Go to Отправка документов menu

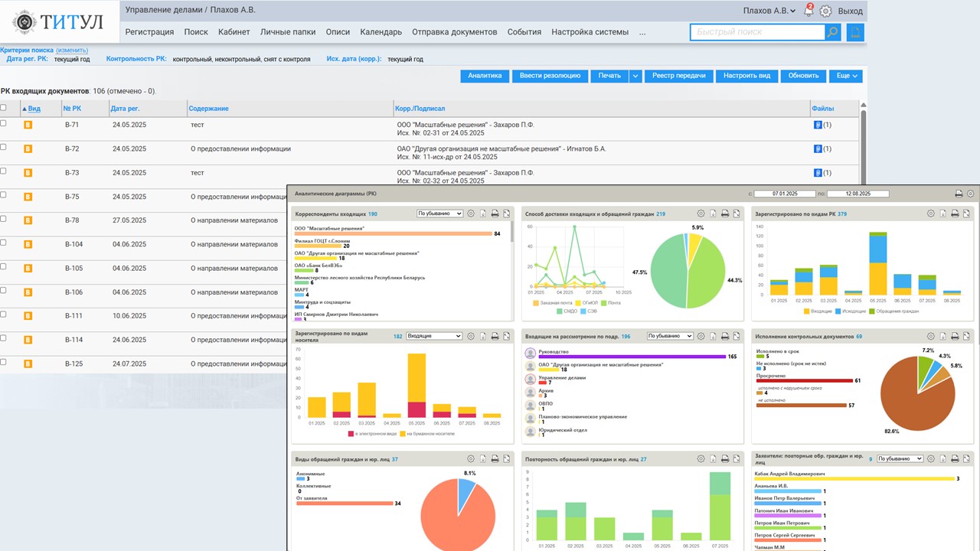point(454,32)
